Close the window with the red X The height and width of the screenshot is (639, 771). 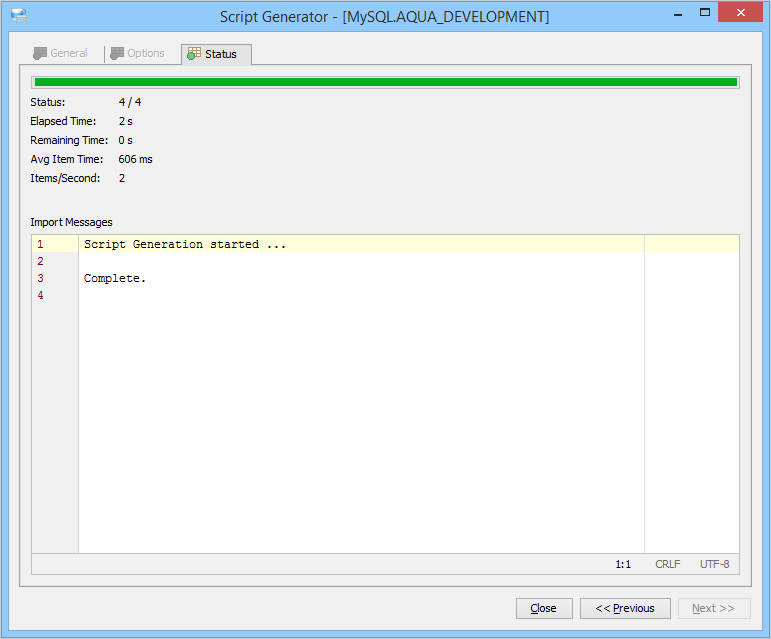click(x=741, y=13)
